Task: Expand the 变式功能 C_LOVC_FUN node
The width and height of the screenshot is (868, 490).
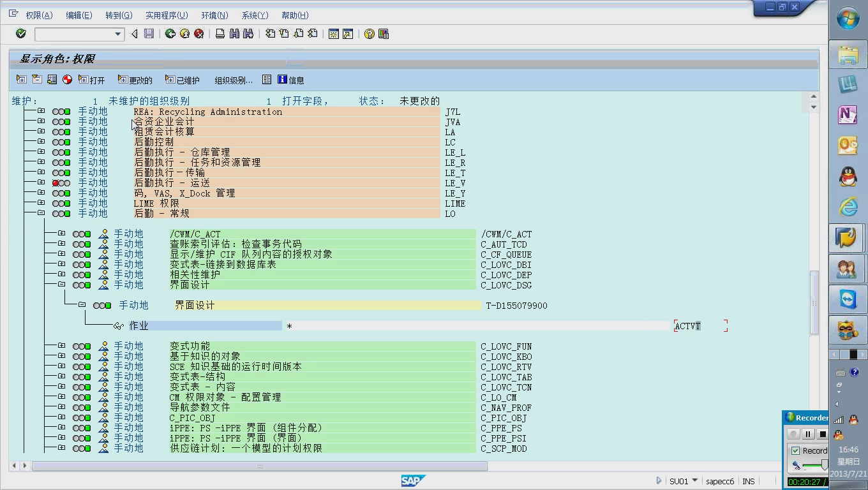Action: pyautogui.click(x=62, y=346)
